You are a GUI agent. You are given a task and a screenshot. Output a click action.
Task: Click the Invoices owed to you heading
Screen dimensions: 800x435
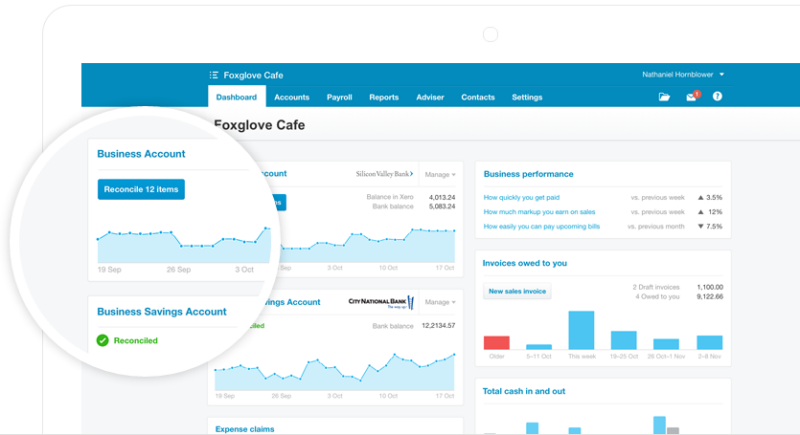tap(525, 263)
